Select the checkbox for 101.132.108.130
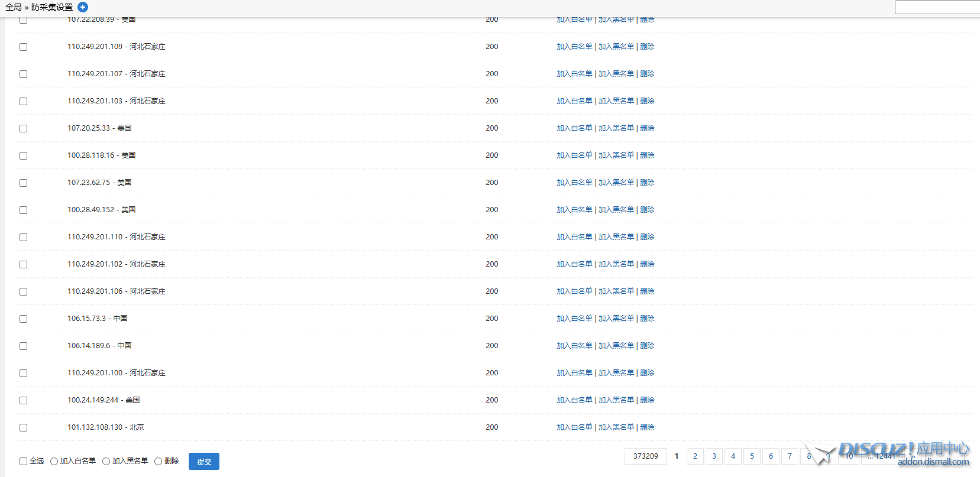980x477 pixels. click(24, 427)
